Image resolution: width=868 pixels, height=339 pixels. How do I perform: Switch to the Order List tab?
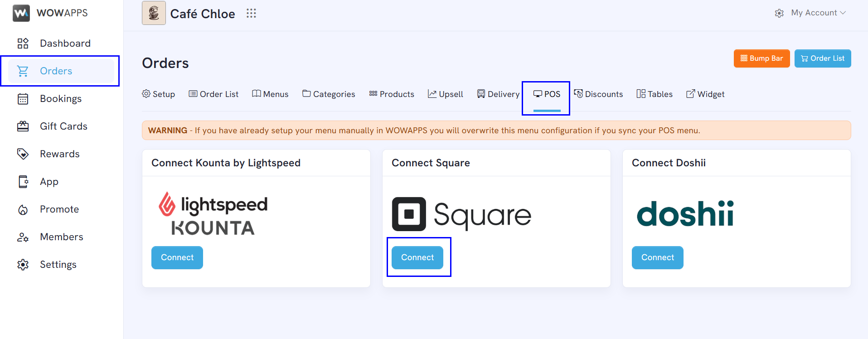(x=213, y=94)
